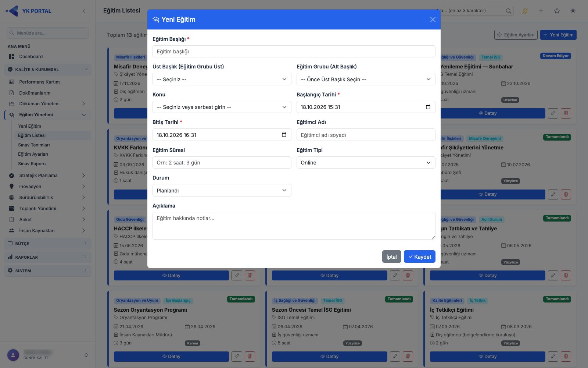The image size is (588, 368).
Task: Expand the İnovasyon menu
Action: tap(48, 187)
